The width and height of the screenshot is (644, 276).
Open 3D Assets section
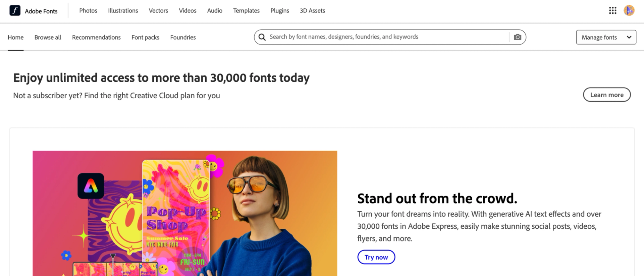coord(312,11)
